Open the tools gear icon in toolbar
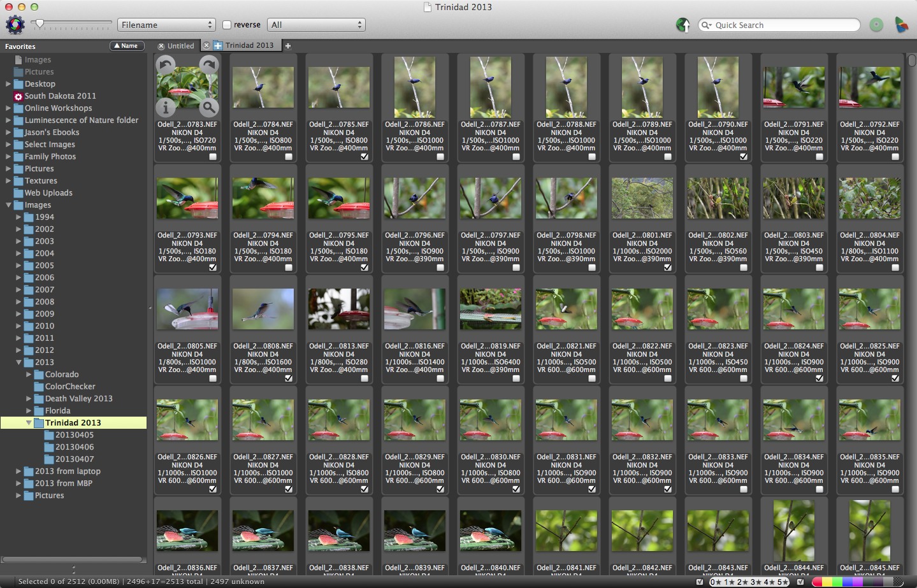 tap(15, 25)
